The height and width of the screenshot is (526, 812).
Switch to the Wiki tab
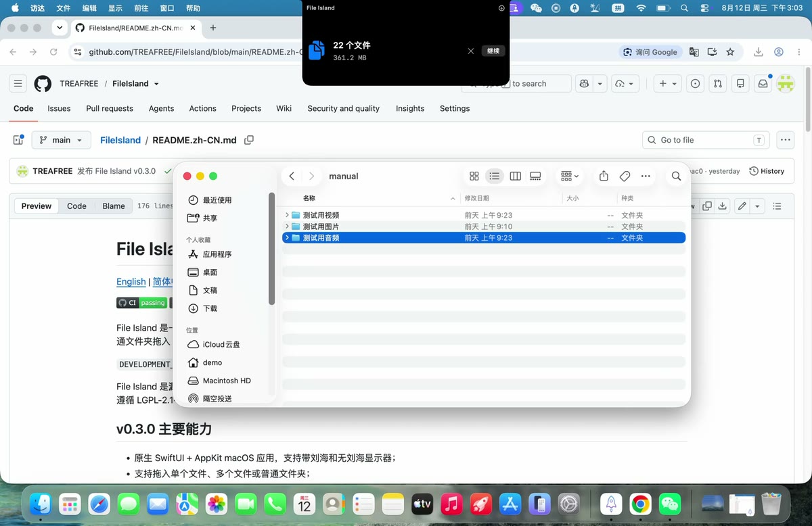pyautogui.click(x=284, y=108)
